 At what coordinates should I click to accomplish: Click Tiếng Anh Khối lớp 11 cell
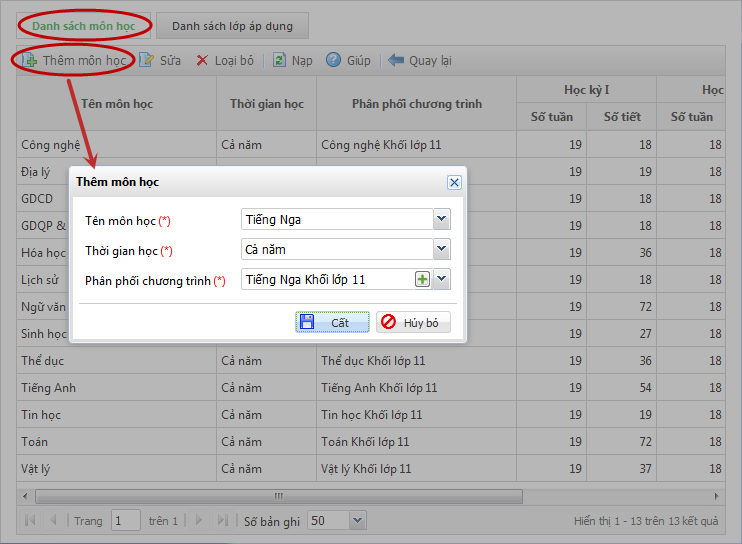pos(416,387)
